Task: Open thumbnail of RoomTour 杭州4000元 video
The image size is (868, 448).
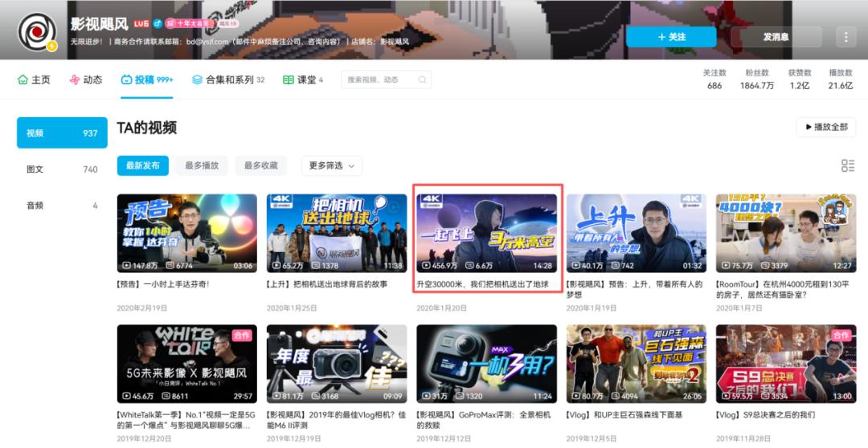Action: pos(786,233)
